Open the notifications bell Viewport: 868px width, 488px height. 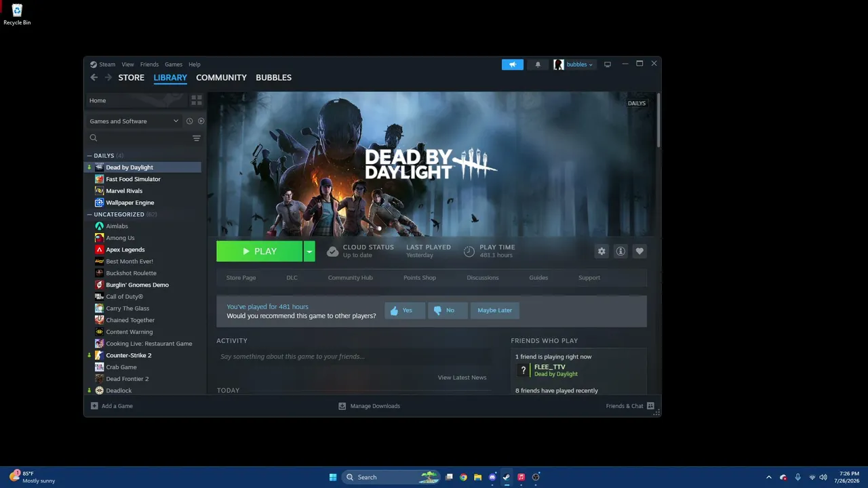pyautogui.click(x=538, y=64)
